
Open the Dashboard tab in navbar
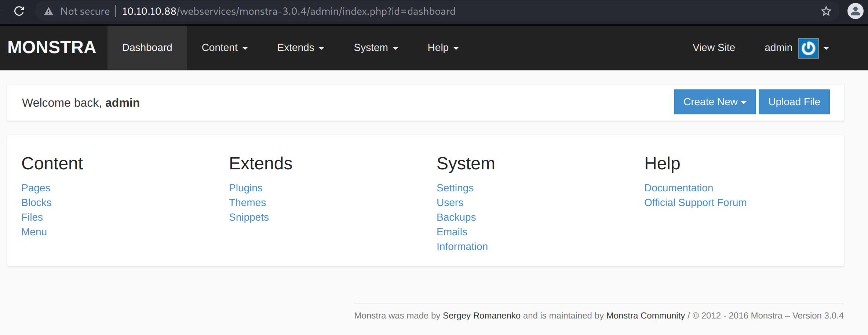(147, 48)
